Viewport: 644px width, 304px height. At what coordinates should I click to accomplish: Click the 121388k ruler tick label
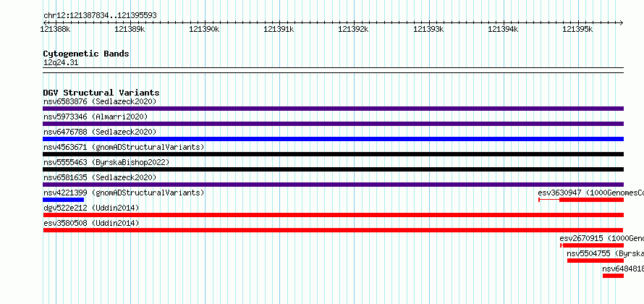56,29
